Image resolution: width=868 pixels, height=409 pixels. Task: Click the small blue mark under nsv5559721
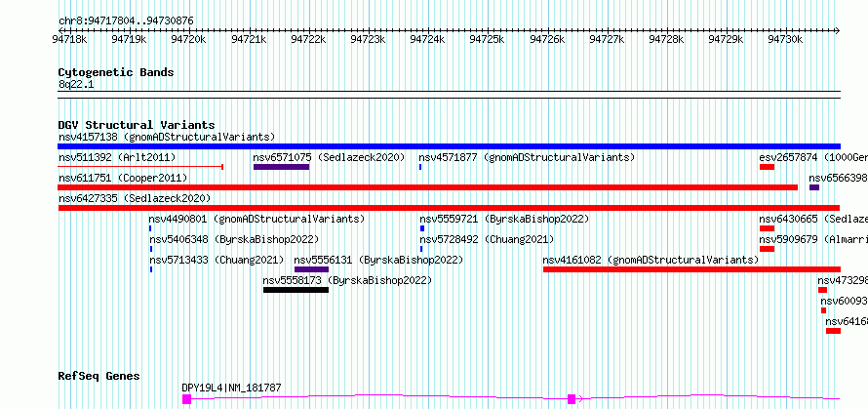pos(422,228)
